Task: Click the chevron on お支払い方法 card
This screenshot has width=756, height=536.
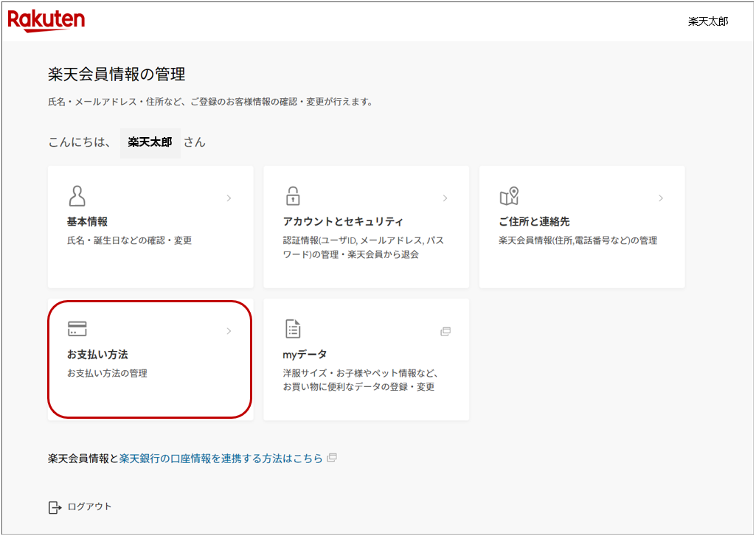Action: tap(229, 330)
